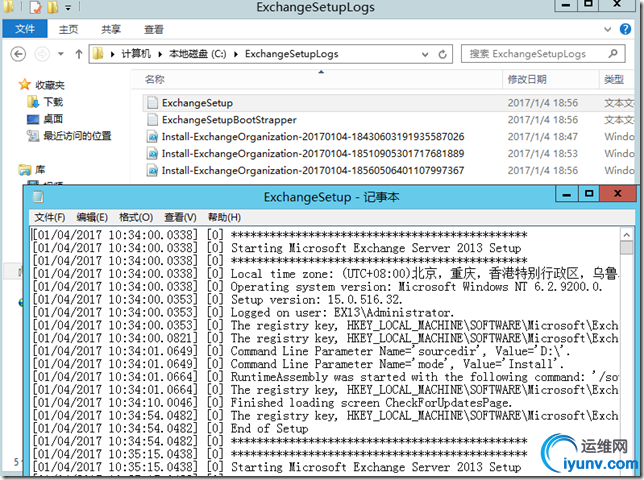The width and height of the screenshot is (644, 480).
Task: Click the 18:47 modified date cell
Action: click(x=543, y=136)
